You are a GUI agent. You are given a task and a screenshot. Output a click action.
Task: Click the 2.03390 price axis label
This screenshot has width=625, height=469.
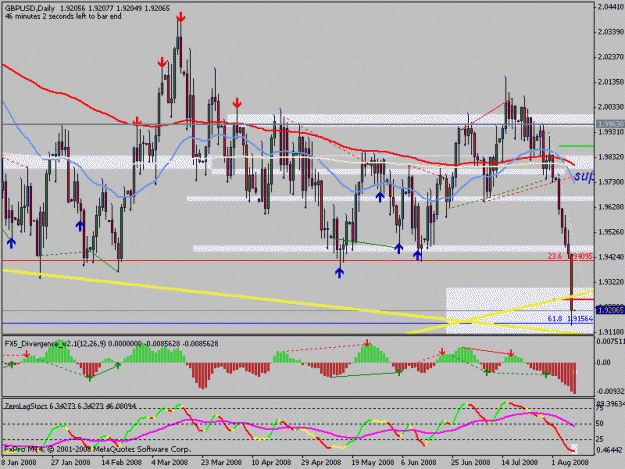tap(611, 31)
